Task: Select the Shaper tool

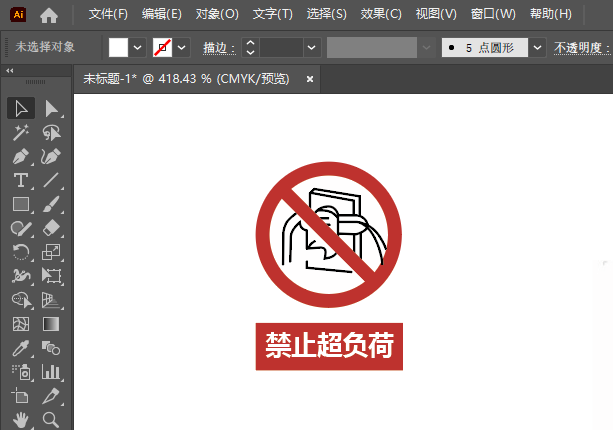Action: [21, 228]
